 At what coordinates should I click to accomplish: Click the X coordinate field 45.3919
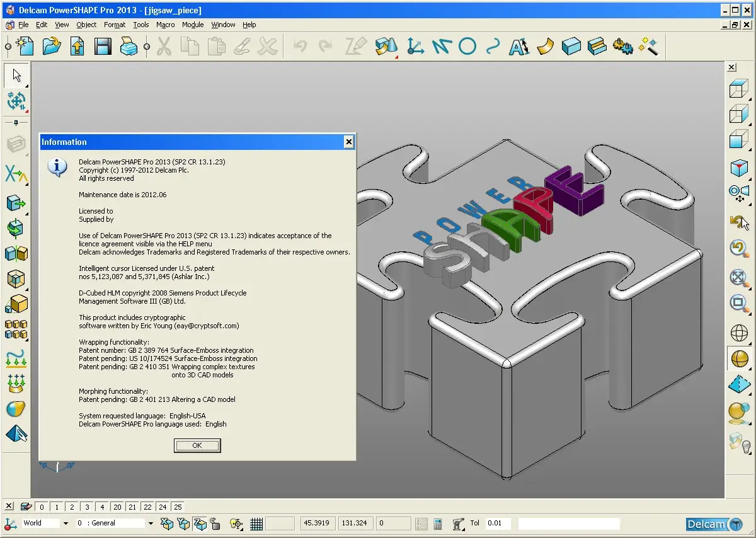319,524
